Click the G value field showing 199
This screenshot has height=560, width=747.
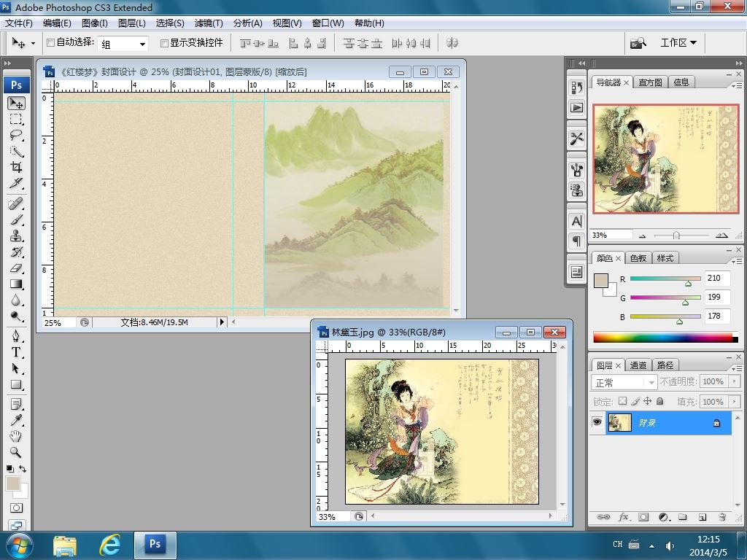718,297
